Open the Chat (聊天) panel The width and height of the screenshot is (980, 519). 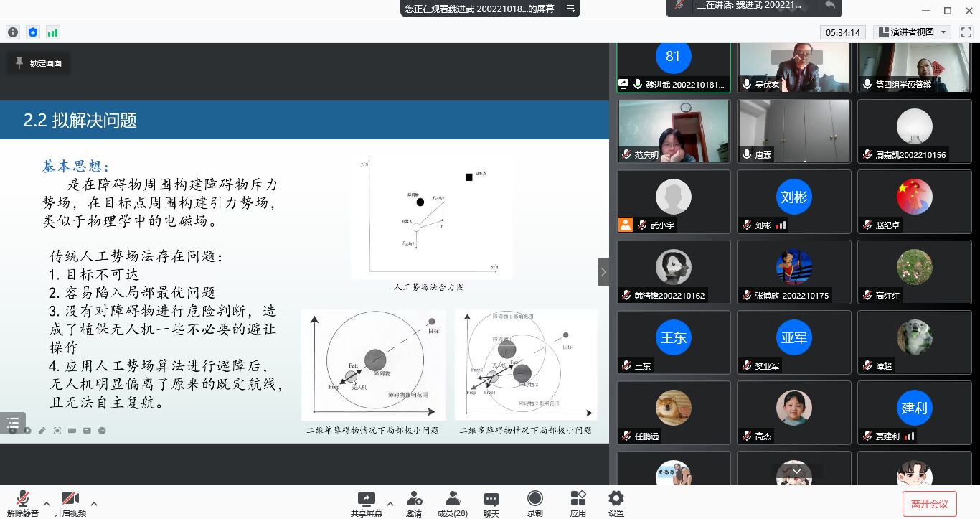pos(491,503)
